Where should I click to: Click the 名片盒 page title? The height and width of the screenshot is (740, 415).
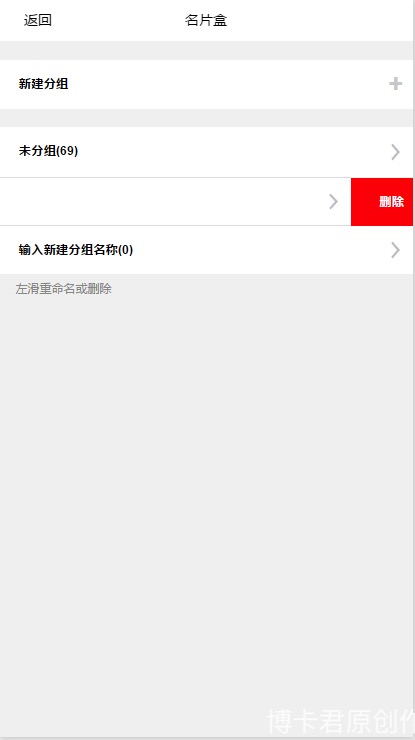206,20
